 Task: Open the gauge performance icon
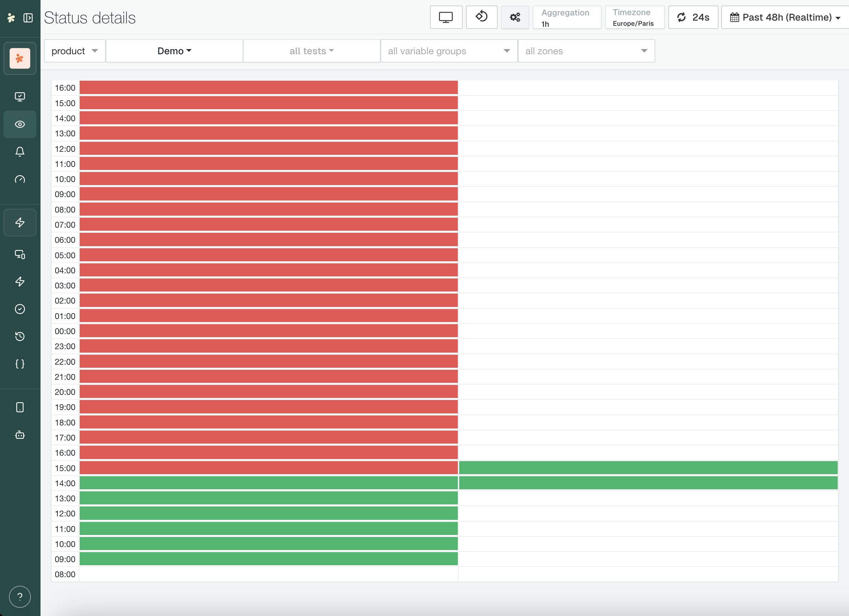[x=20, y=179]
